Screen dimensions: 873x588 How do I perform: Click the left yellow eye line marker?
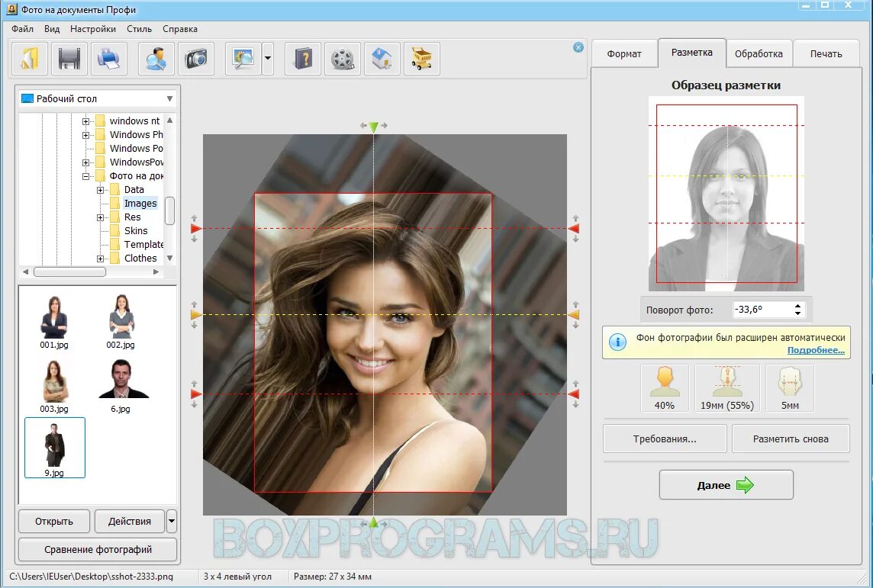tap(195, 315)
